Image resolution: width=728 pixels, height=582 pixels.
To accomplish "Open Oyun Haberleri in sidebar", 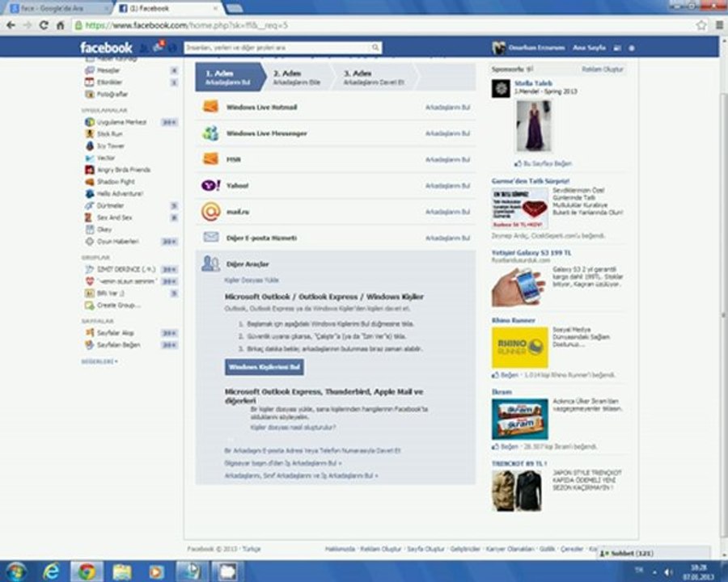I will 118,242.
